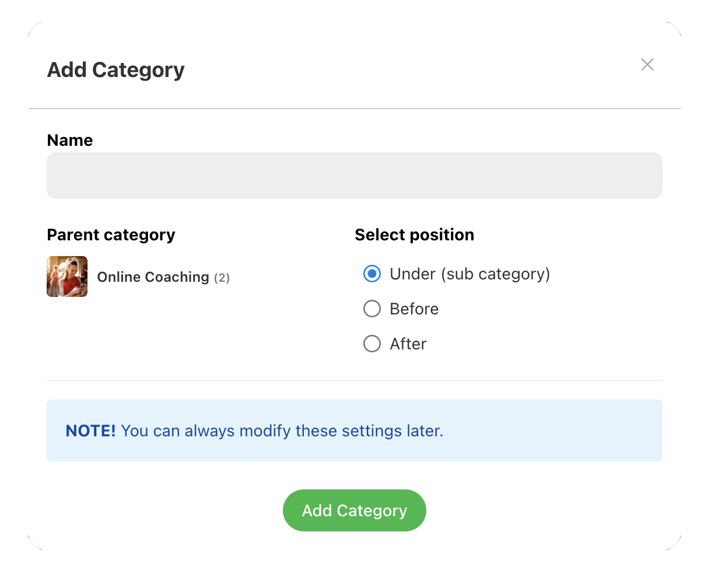Click the "Before" option label text
The width and height of the screenshot is (715, 588).
click(x=414, y=309)
